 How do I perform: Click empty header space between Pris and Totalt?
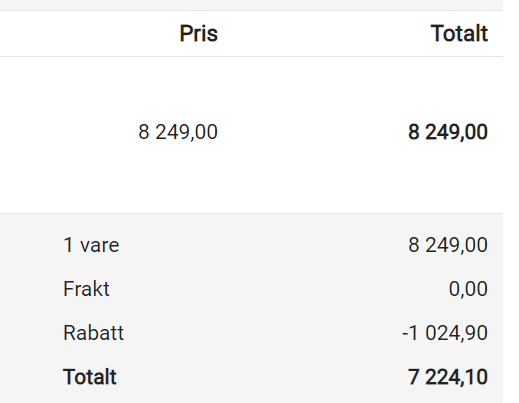[323, 34]
